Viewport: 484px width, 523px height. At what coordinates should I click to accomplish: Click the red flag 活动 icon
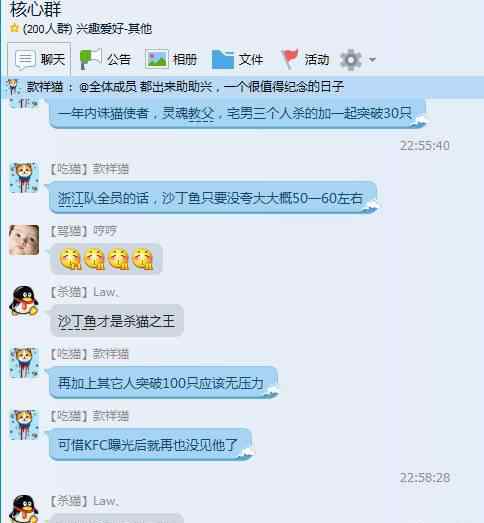pyautogui.click(x=289, y=59)
